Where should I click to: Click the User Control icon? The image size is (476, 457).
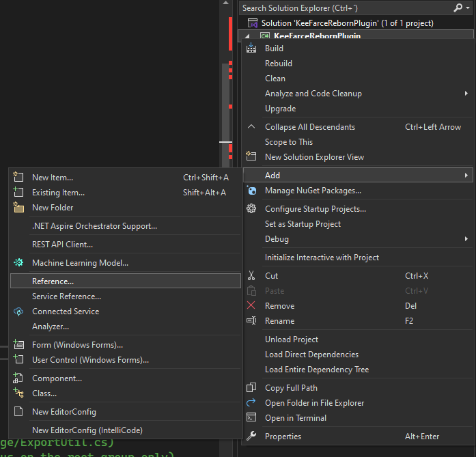pos(18,359)
